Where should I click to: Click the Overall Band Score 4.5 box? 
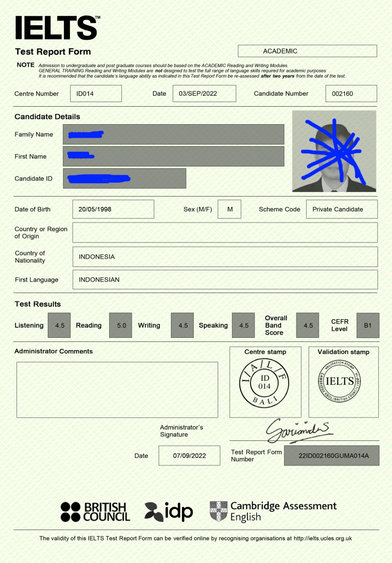[x=308, y=325]
